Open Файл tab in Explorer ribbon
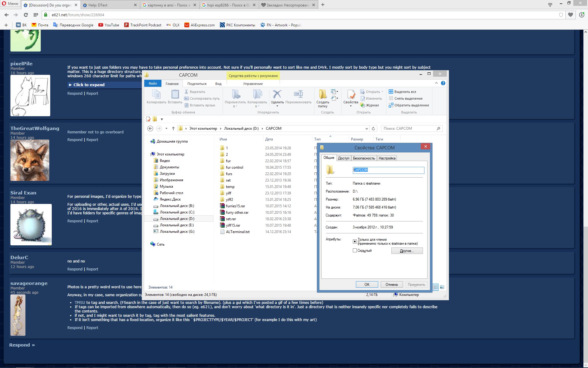This screenshot has width=588, height=368. coord(153,83)
